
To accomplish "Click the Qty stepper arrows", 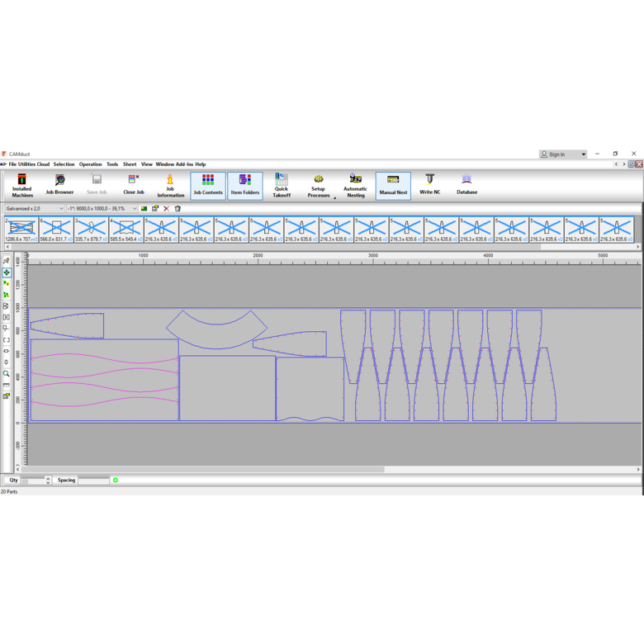I will pyautogui.click(x=48, y=481).
